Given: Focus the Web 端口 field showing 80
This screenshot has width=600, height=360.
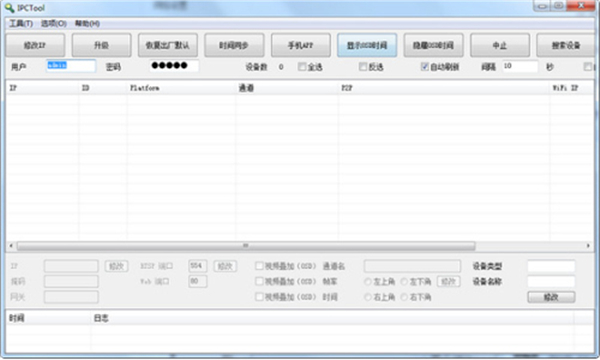Looking at the screenshot, I should [x=198, y=282].
